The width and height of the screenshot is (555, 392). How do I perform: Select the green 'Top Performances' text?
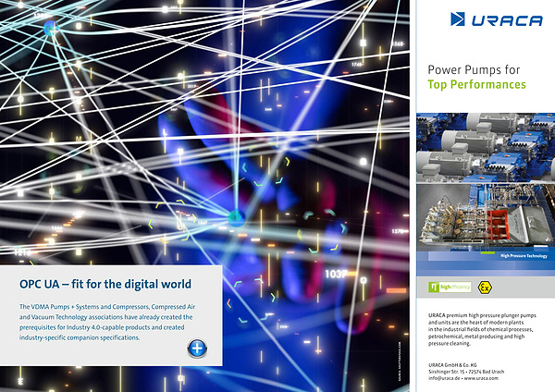coord(476,84)
